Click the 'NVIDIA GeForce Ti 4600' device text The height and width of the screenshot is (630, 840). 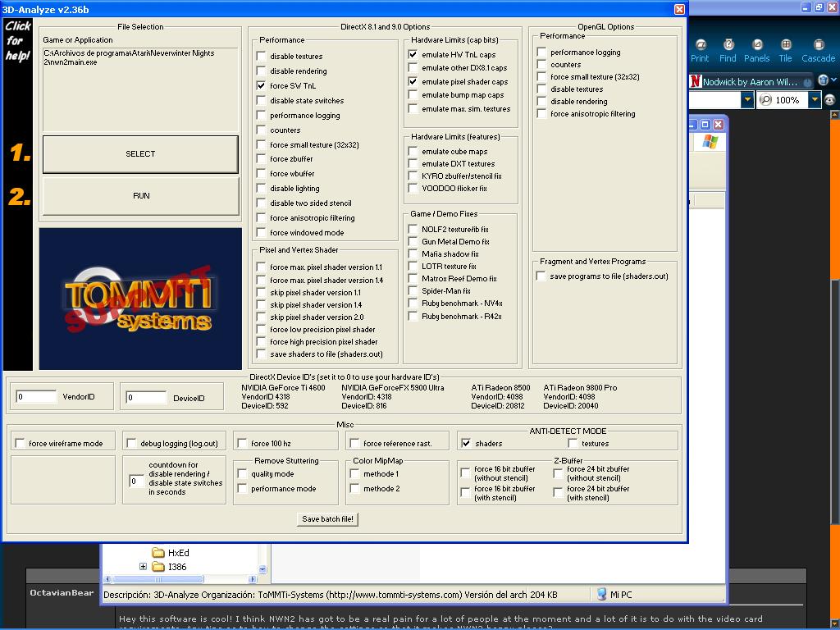283,387
